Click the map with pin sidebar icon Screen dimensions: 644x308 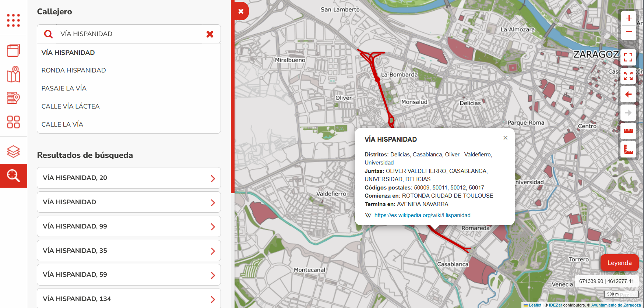point(13,74)
